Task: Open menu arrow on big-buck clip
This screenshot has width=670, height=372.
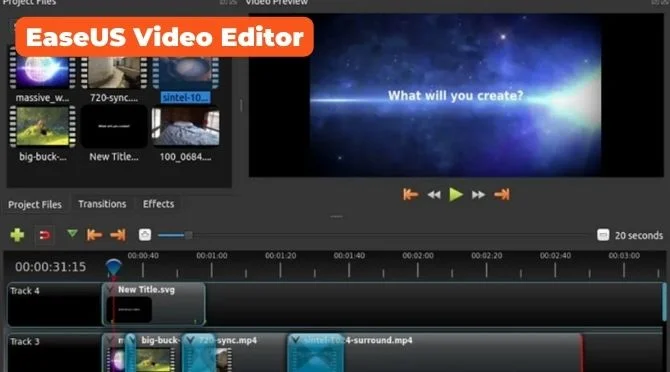Action: [x=131, y=340]
